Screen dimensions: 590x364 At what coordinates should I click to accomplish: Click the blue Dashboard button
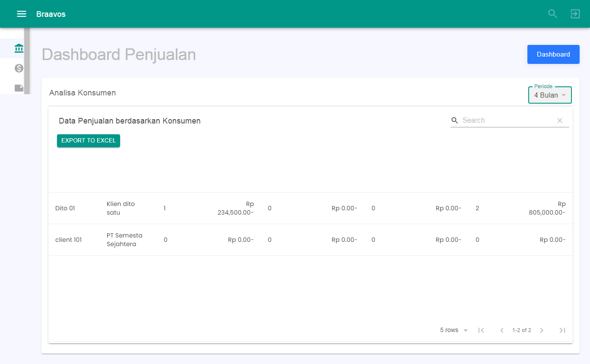[553, 54]
